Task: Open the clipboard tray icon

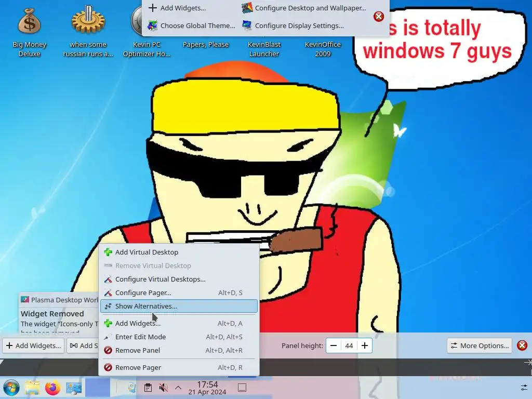Action: (148, 388)
